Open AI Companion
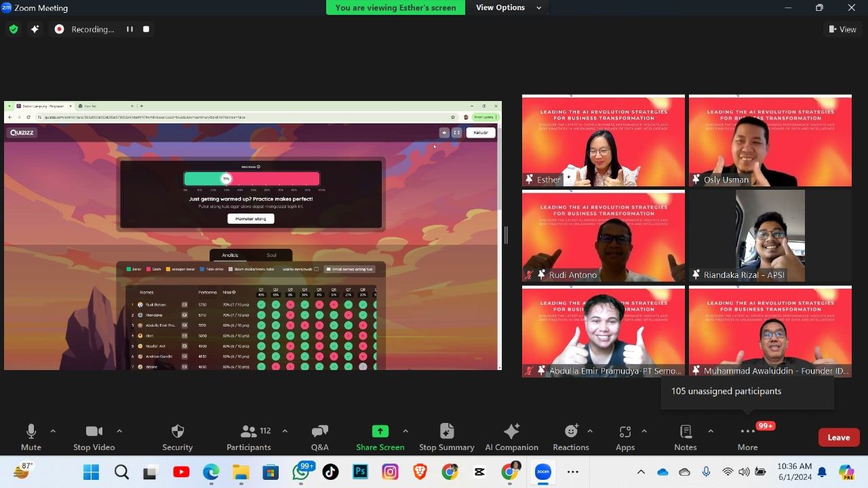Viewport: 868px width, 488px height. click(511, 432)
